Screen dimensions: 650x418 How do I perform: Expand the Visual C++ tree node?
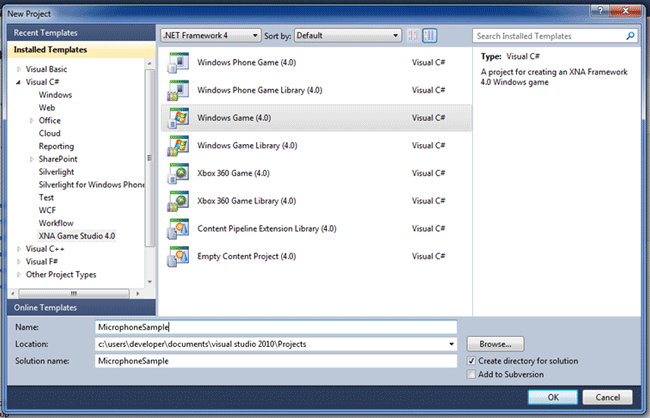[x=19, y=249]
